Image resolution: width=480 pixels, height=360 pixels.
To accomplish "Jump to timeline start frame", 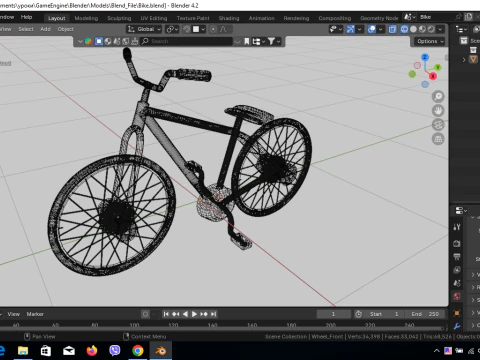I will [166, 314].
